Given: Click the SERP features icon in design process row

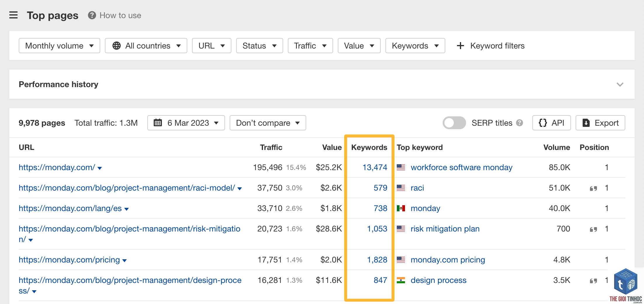Looking at the screenshot, I should coord(593,281).
